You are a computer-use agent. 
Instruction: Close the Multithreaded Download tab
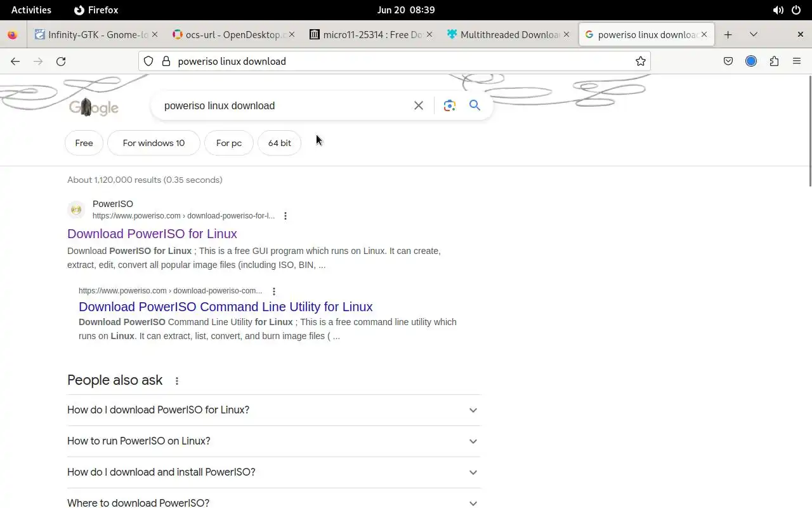pos(566,34)
